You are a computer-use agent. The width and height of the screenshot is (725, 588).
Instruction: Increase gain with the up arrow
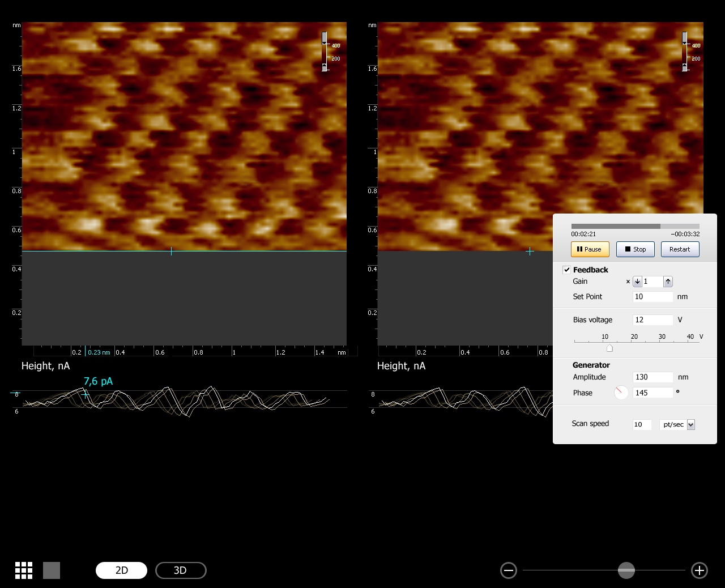tap(668, 282)
